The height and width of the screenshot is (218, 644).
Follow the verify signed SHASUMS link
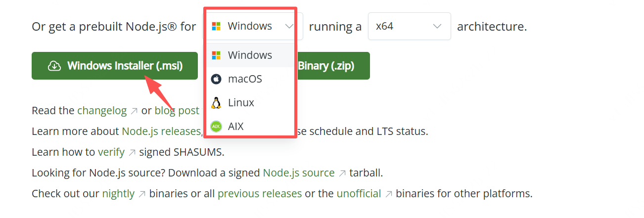click(x=111, y=152)
